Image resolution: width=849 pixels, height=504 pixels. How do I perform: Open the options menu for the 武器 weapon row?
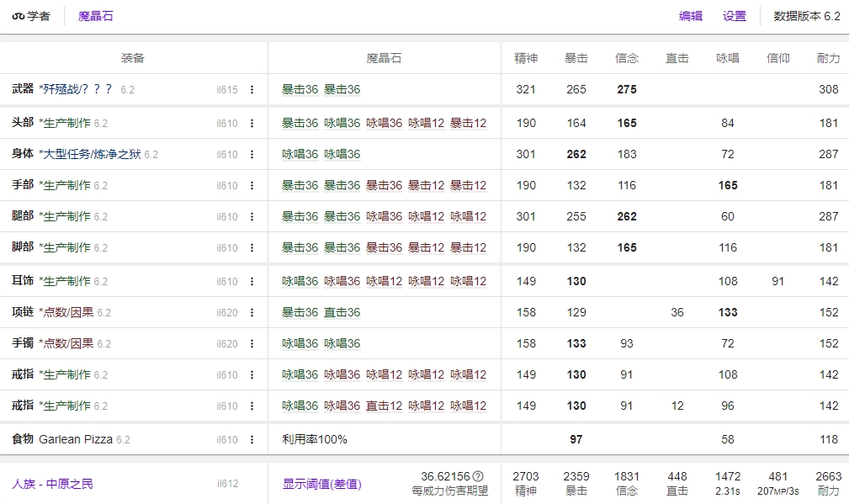point(254,88)
